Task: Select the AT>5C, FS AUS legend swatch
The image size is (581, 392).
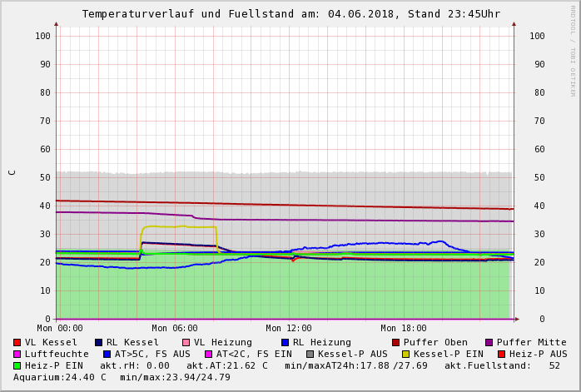Action: 107,355
